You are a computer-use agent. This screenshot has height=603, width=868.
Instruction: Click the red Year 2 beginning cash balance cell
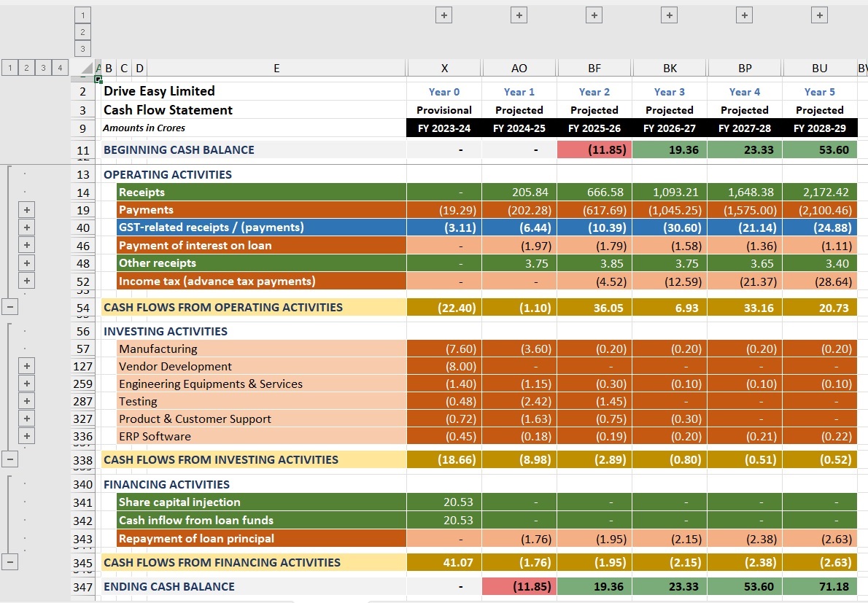click(594, 149)
